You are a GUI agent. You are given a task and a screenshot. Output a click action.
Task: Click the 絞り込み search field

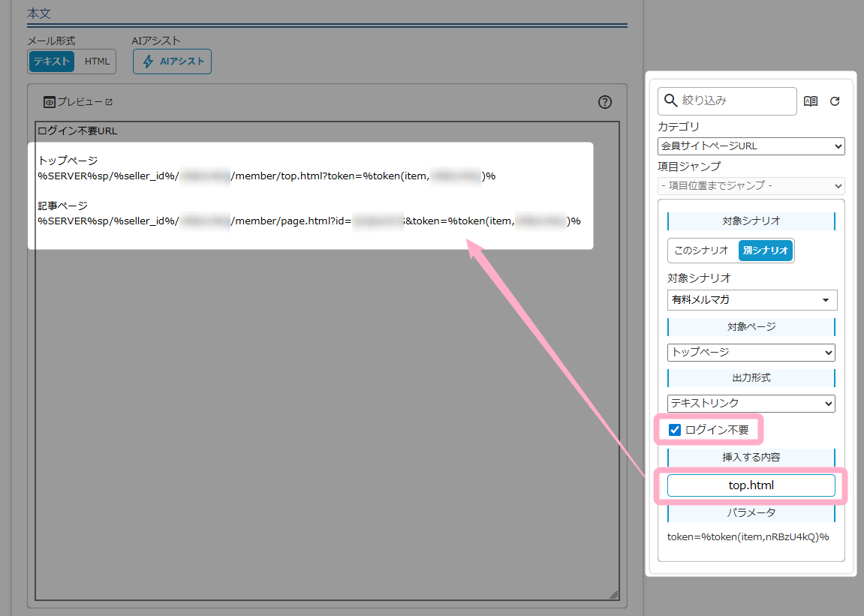736,101
